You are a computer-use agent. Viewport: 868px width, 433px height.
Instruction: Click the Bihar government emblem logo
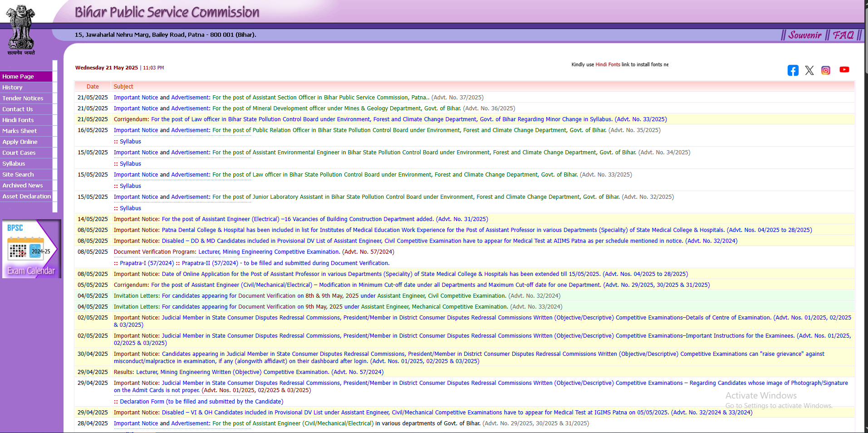coord(20,28)
